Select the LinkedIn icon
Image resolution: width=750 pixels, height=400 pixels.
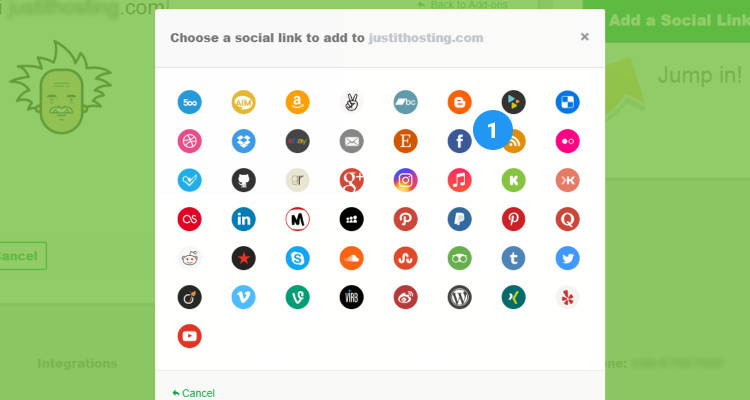click(x=244, y=219)
